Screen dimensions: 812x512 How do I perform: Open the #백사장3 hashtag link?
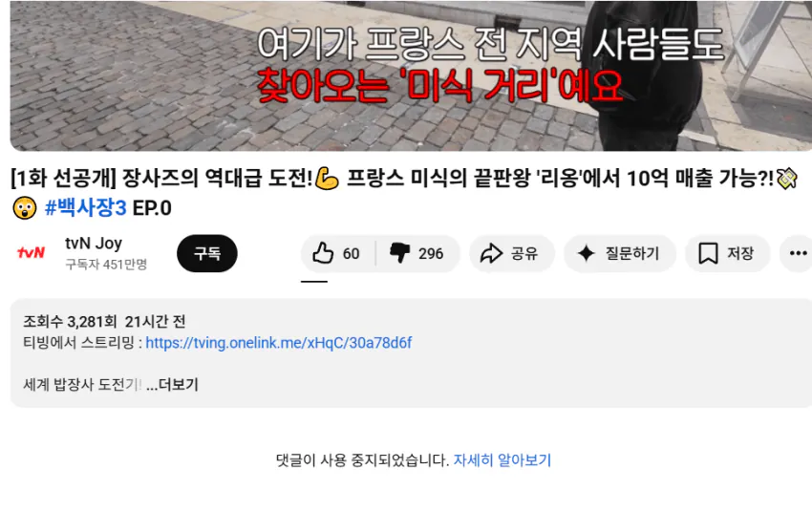point(85,208)
